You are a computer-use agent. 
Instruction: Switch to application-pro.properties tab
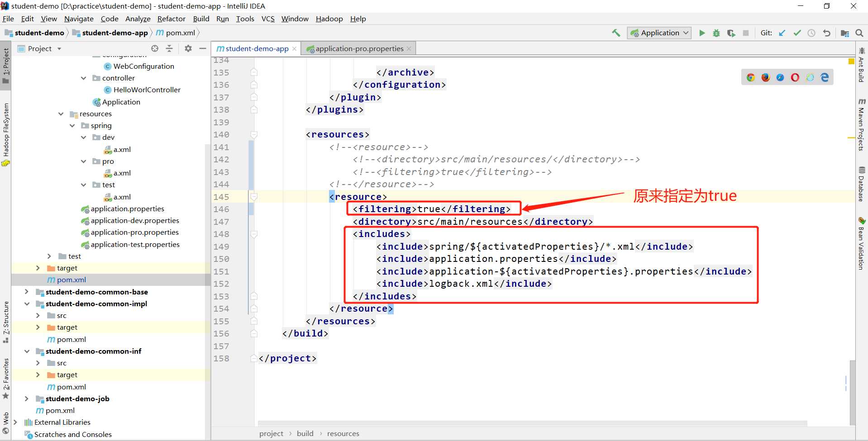click(x=359, y=49)
